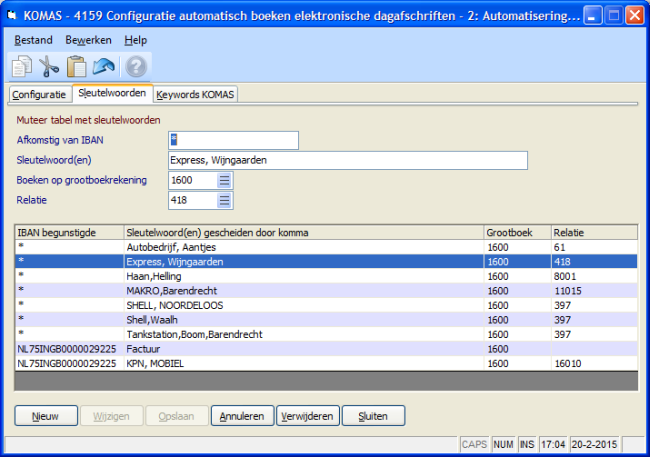The height and width of the screenshot is (457, 650).
Task: Open the Help menu
Action: pos(136,40)
